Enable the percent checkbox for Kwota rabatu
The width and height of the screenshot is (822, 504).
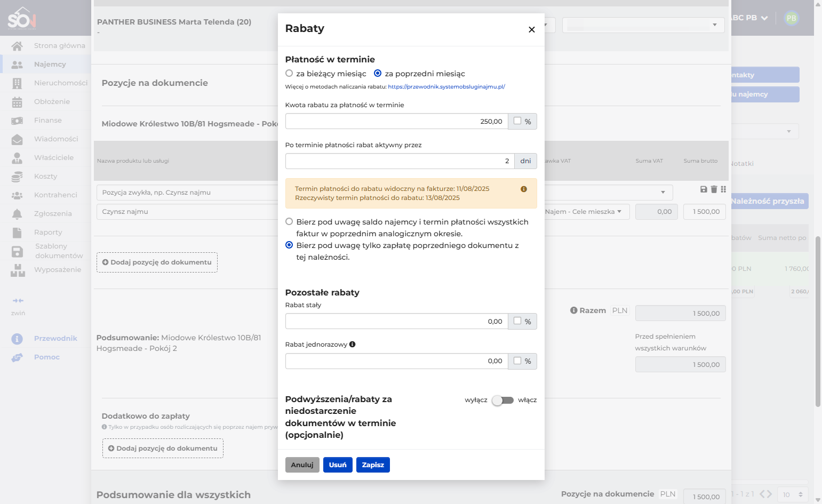517,121
